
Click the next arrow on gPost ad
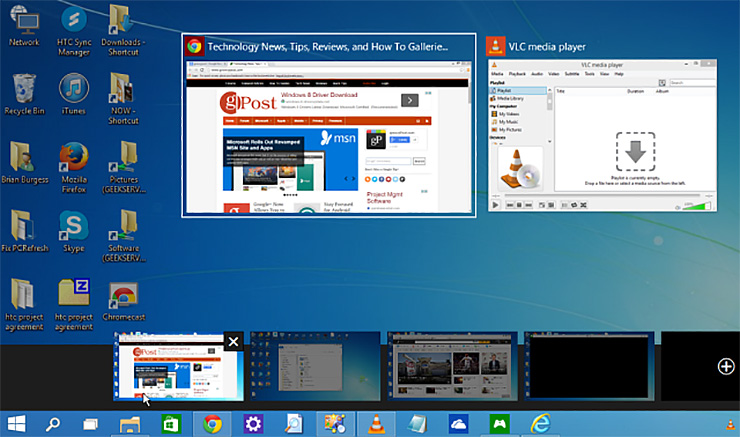[410, 100]
